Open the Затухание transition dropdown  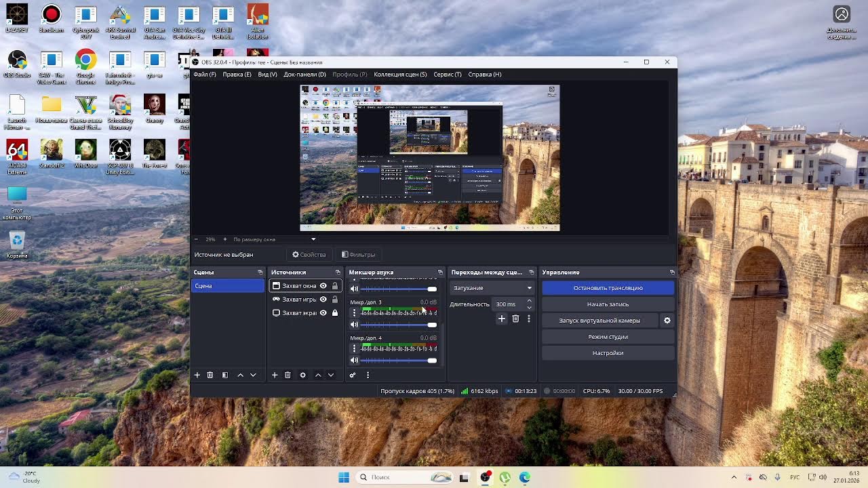(492, 288)
